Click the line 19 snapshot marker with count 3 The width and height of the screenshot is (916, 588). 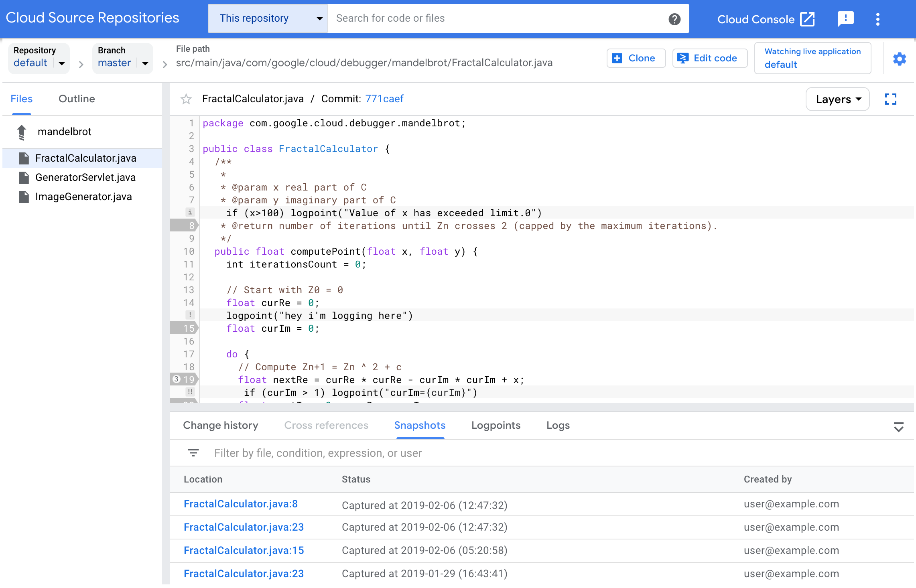click(185, 379)
